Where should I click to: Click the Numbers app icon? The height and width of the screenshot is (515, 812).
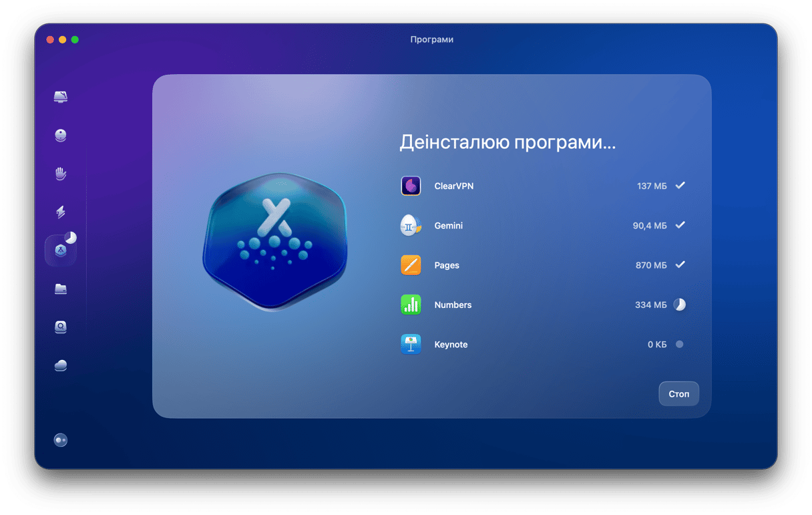pyautogui.click(x=411, y=305)
